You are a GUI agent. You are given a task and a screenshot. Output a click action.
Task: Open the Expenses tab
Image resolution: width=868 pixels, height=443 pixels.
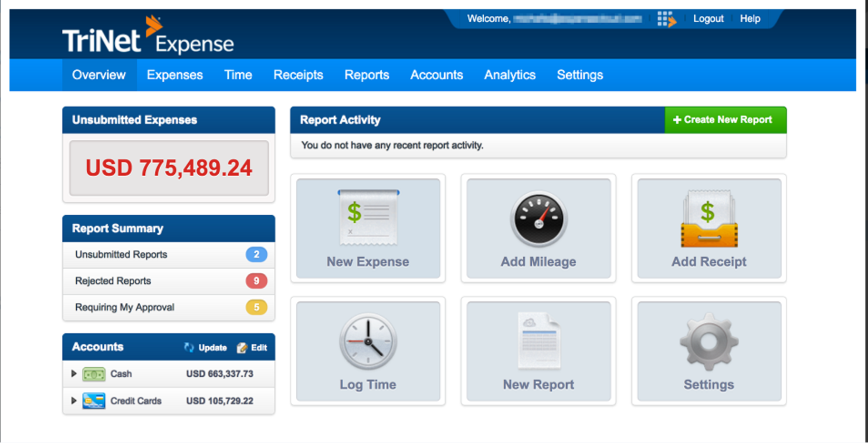point(175,75)
